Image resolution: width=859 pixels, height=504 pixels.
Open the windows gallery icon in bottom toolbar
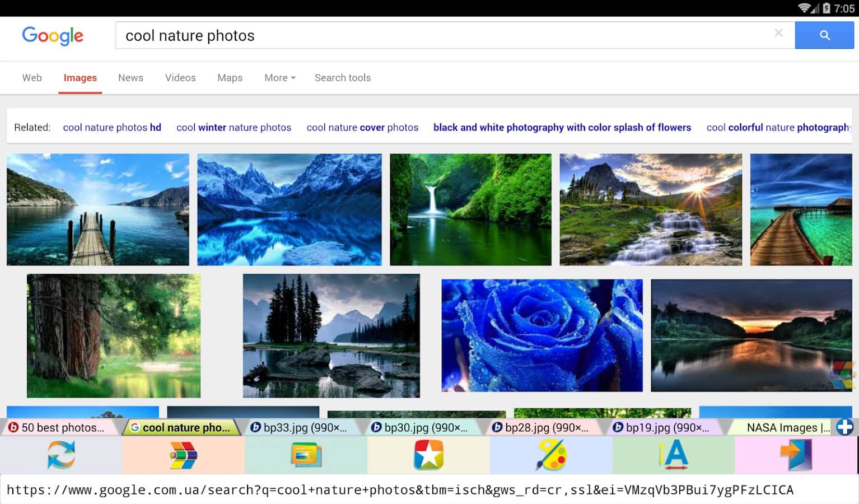(306, 455)
